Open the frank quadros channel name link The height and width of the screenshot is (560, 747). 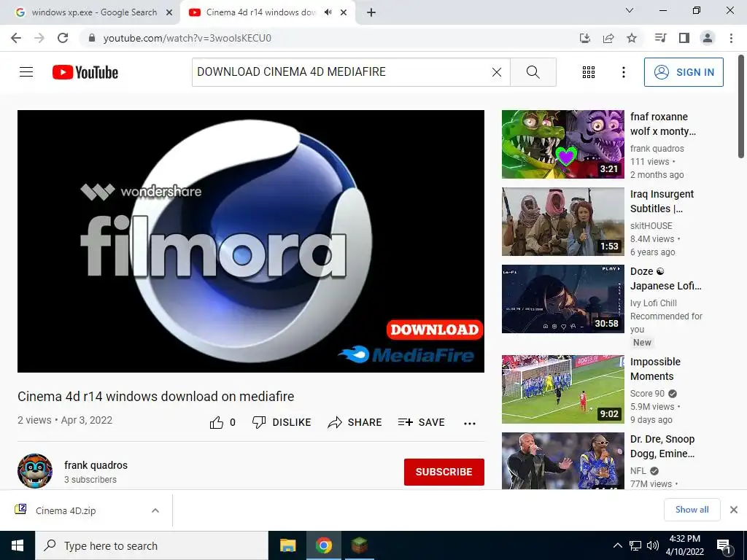[x=96, y=465]
